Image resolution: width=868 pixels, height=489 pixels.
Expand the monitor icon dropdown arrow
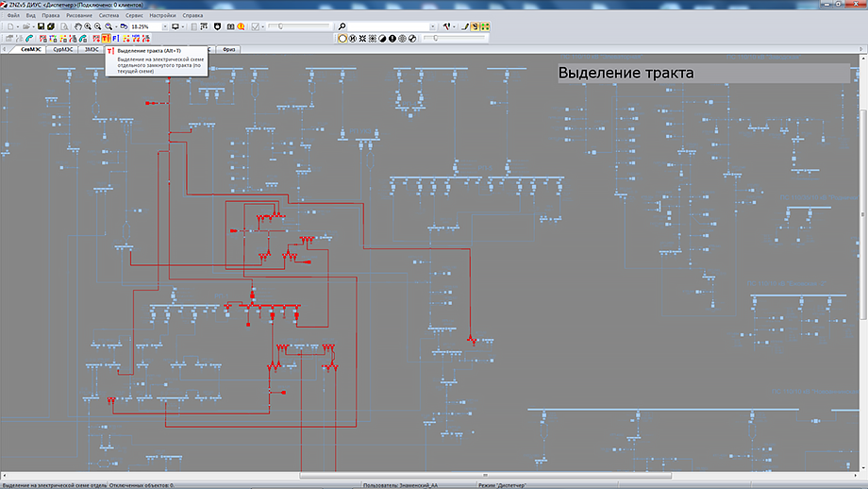coord(184,26)
